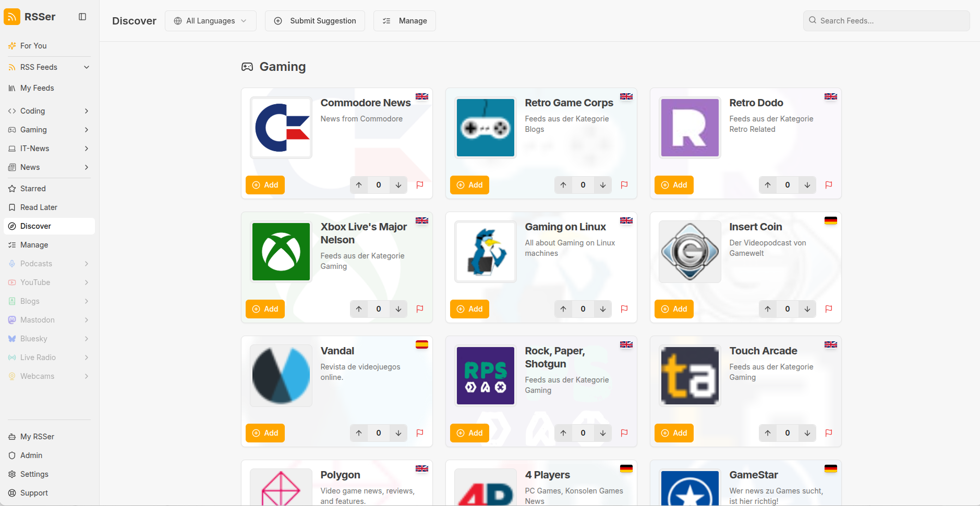The image size is (980, 506).
Task: Open the For You page
Action: pos(33,45)
